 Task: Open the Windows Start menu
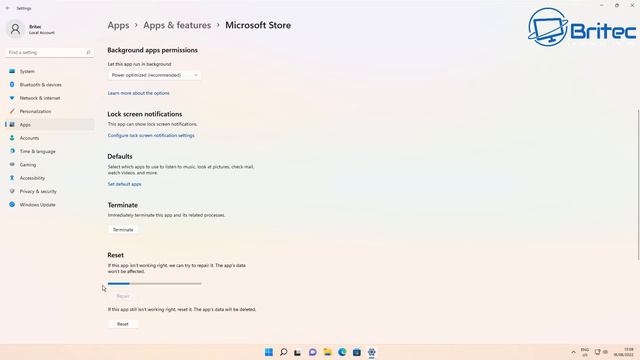(x=269, y=352)
